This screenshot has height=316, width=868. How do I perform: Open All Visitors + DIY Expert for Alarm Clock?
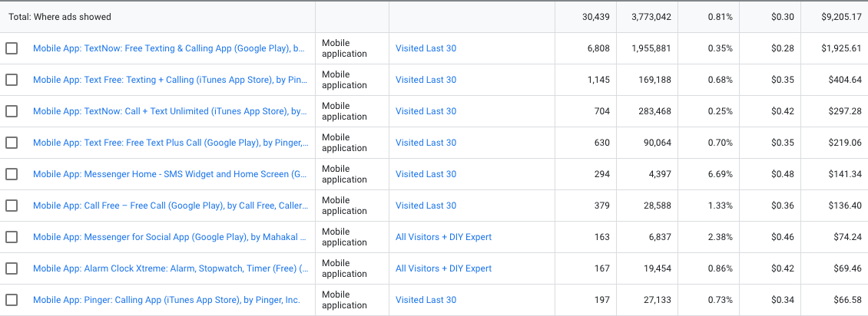(x=443, y=268)
